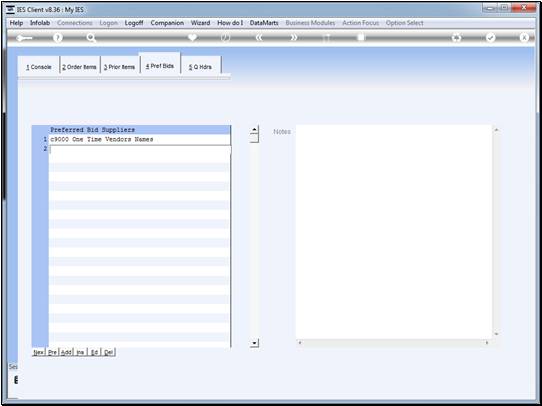
Task: Click the Del button below the suppliers list
Action: pos(108,352)
